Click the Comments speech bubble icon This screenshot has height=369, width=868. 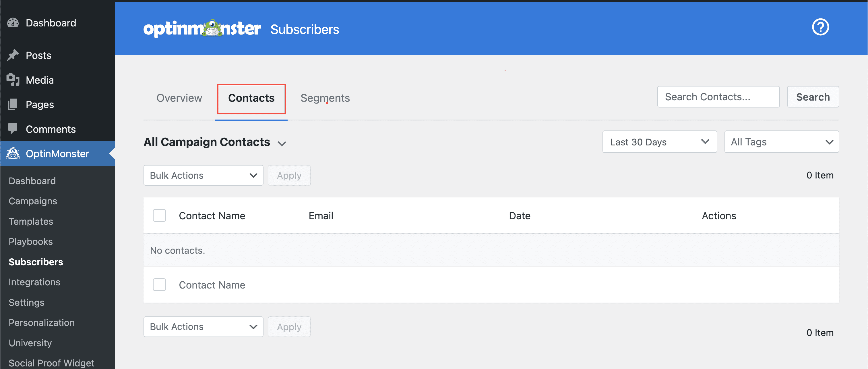coord(13,129)
